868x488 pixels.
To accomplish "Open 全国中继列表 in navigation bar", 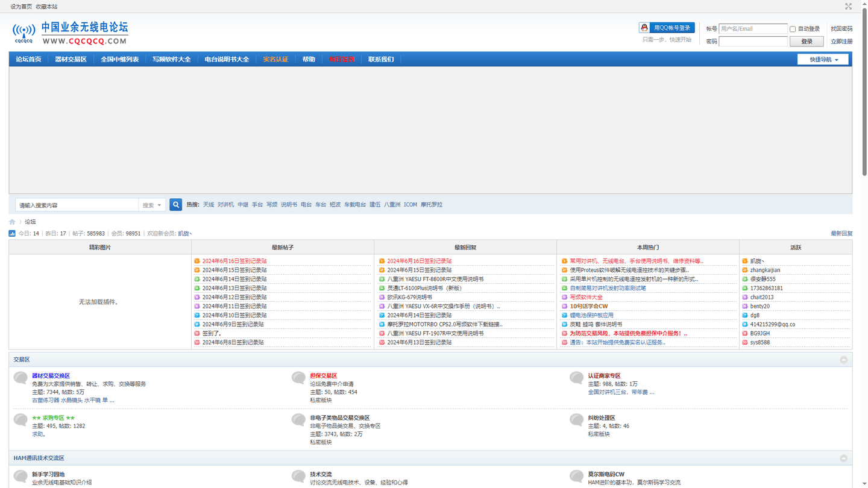I will [119, 60].
